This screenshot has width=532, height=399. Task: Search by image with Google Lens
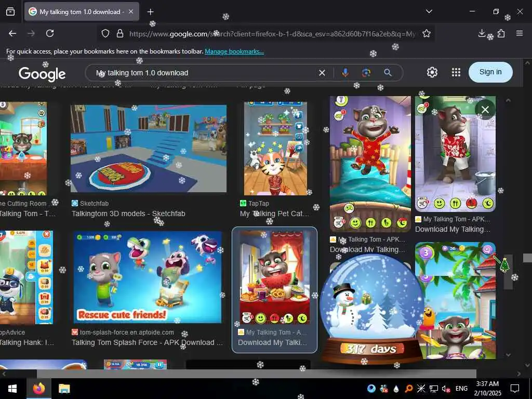[366, 73]
